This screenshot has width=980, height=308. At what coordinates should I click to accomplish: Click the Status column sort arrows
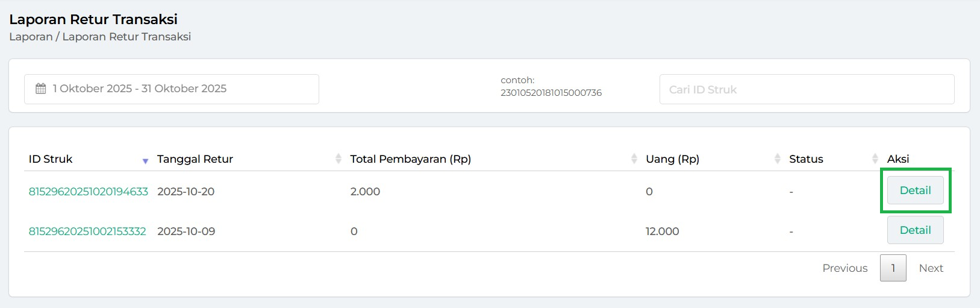(x=875, y=159)
